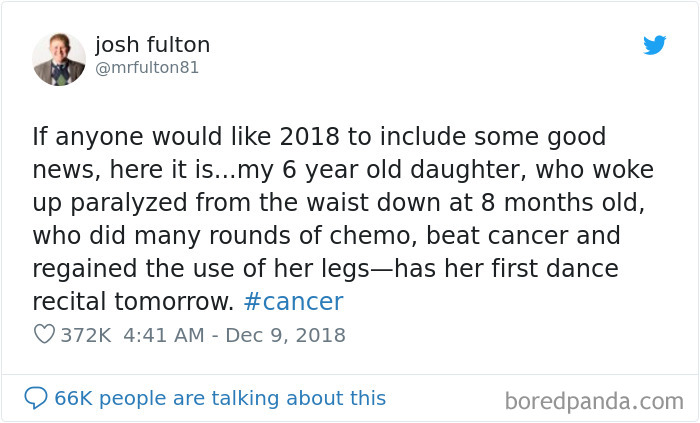Click the boredpanda.com watermark
This screenshot has height=423, width=700.
pos(594,402)
